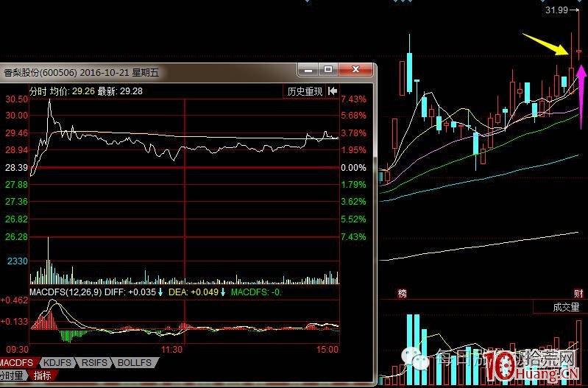588x388 pixels.
Task: Click the window title 香梨股份(600506) 2016-10-21
Action: 82,72
